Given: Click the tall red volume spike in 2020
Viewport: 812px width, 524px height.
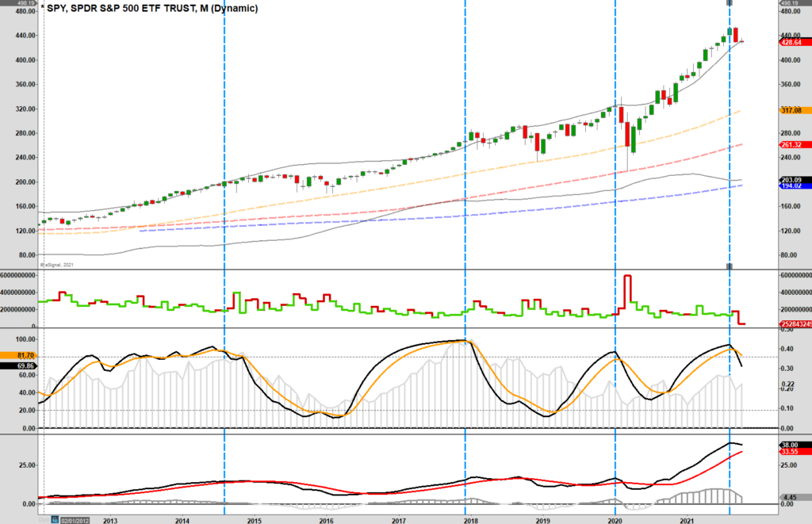Looking at the screenshot, I should (x=628, y=289).
